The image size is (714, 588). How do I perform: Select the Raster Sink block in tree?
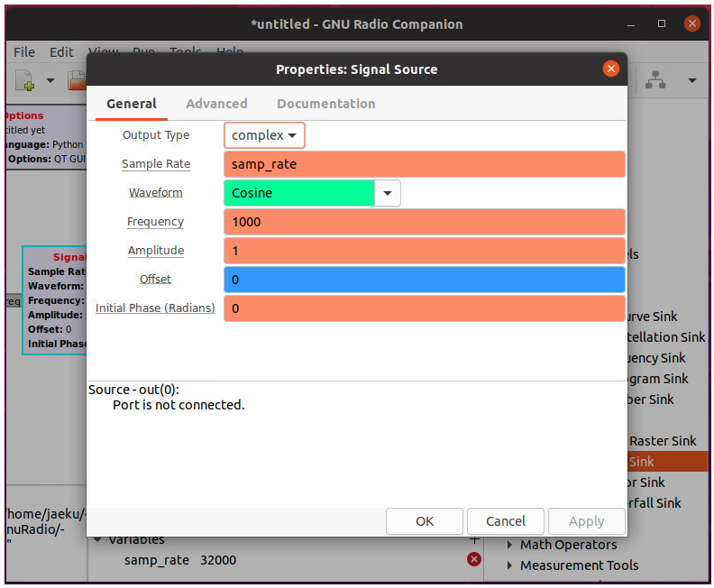click(x=663, y=441)
